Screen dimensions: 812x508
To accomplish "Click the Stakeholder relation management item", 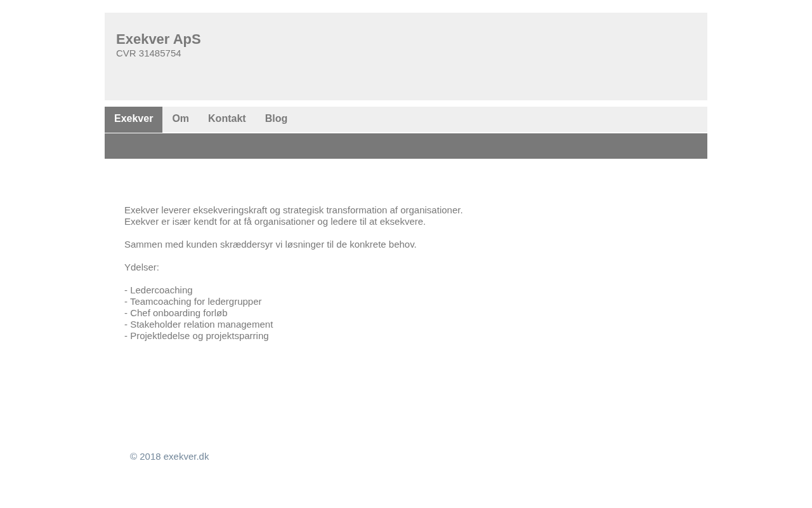I will (201, 324).
